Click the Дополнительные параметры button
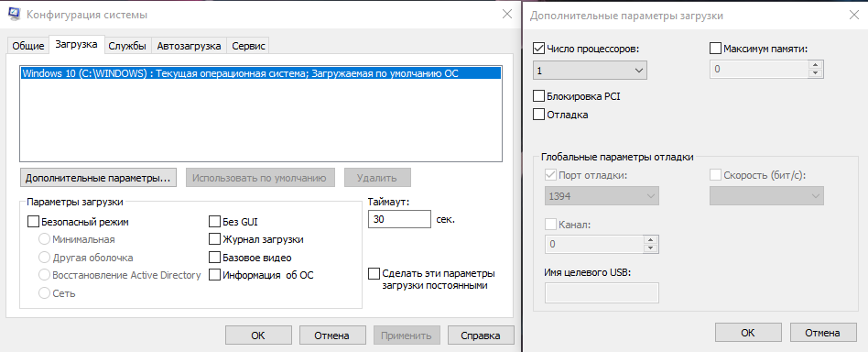 tap(97, 179)
